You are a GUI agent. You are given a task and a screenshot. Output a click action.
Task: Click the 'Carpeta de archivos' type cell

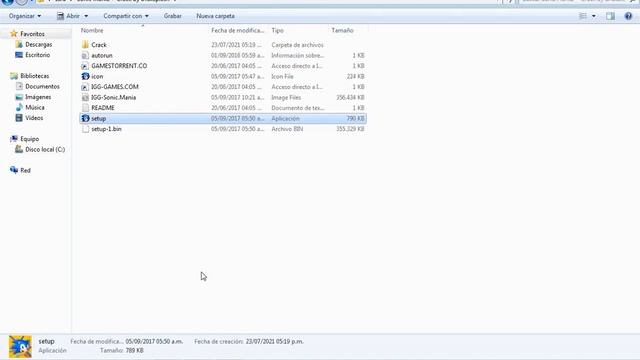297,45
